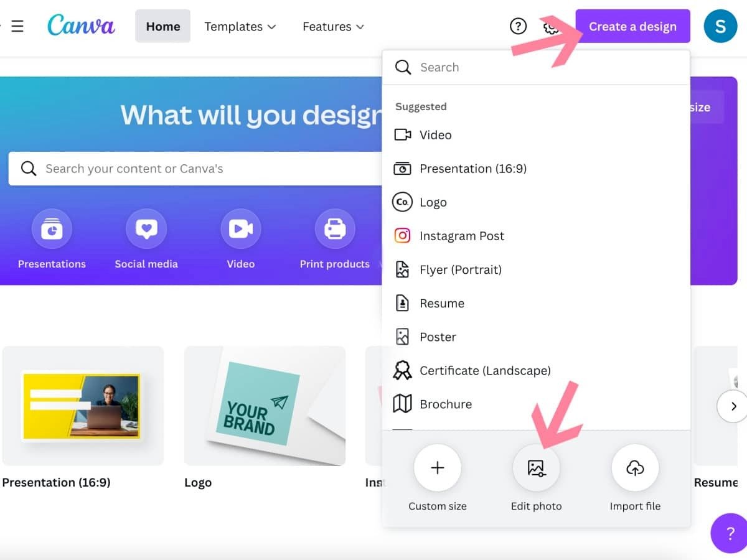Click the Edit photo icon
Screen dimensions: 747x560
(536, 467)
